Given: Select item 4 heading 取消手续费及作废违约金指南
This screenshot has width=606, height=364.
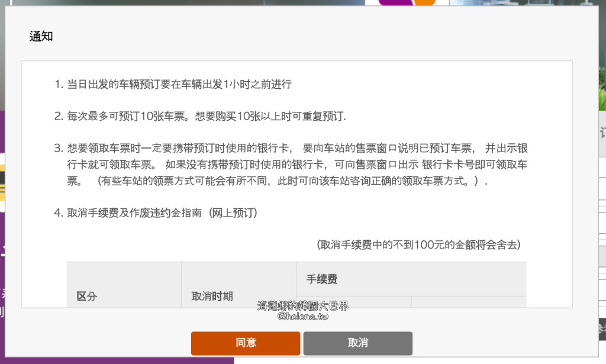Looking at the screenshot, I should pyautogui.click(x=162, y=213).
